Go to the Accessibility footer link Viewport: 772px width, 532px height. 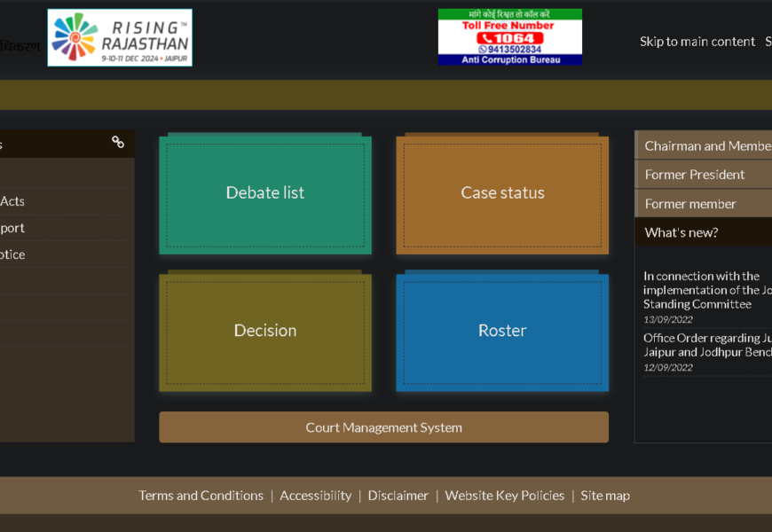[315, 496]
